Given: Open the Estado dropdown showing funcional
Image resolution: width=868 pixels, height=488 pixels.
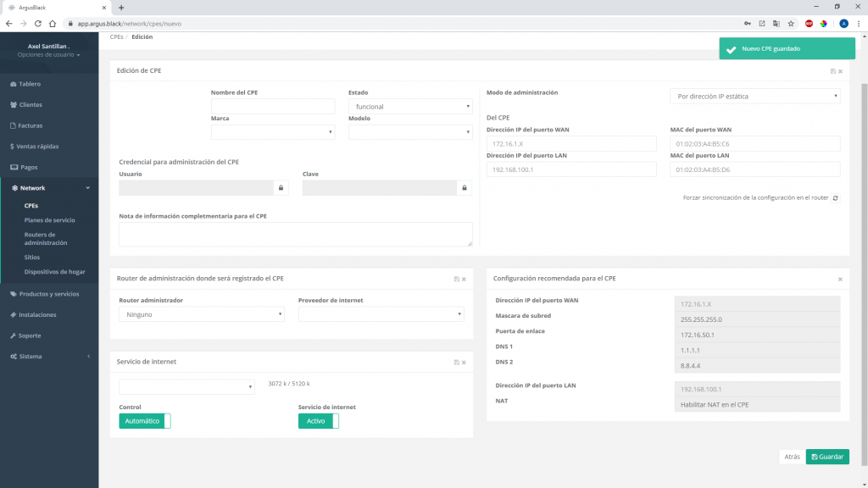Looking at the screenshot, I should pyautogui.click(x=410, y=106).
